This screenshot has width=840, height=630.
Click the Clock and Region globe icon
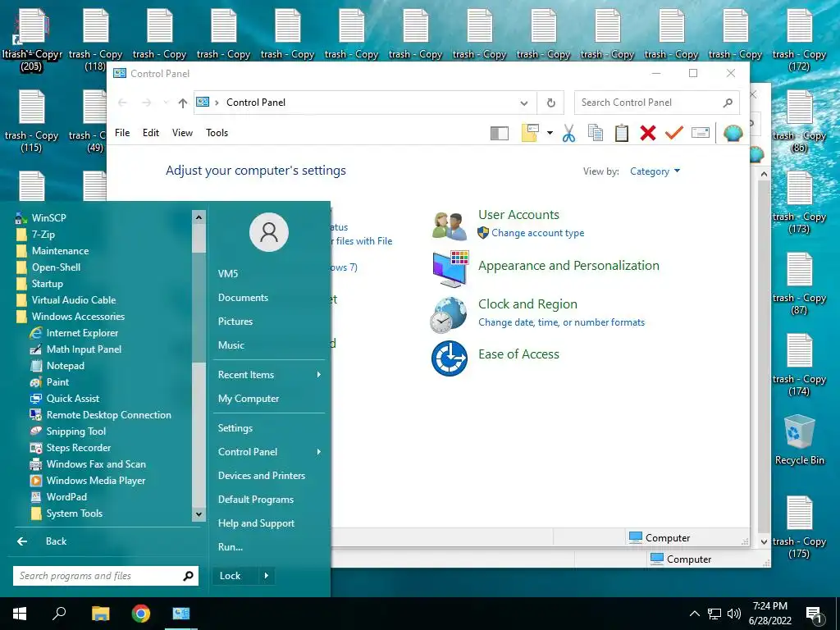449,314
